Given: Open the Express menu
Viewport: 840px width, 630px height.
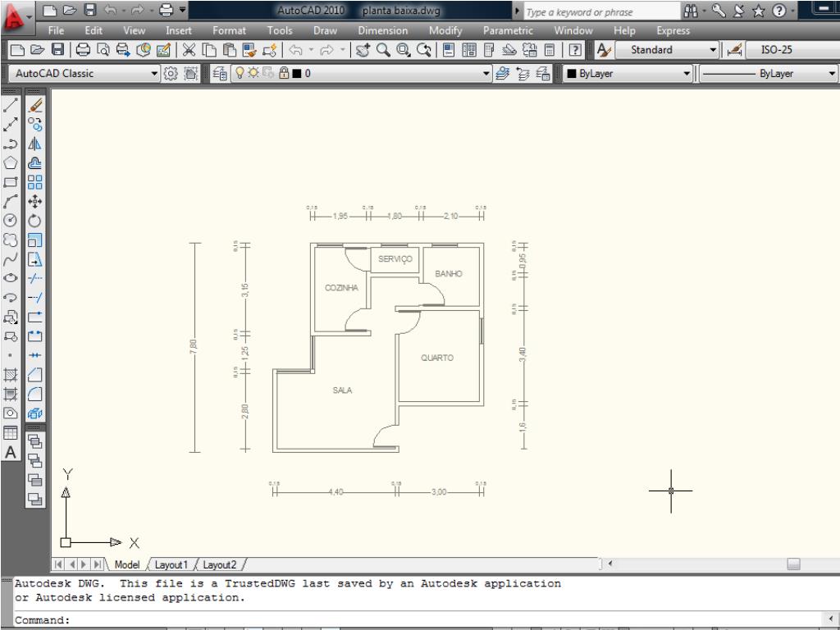Looking at the screenshot, I should [673, 30].
